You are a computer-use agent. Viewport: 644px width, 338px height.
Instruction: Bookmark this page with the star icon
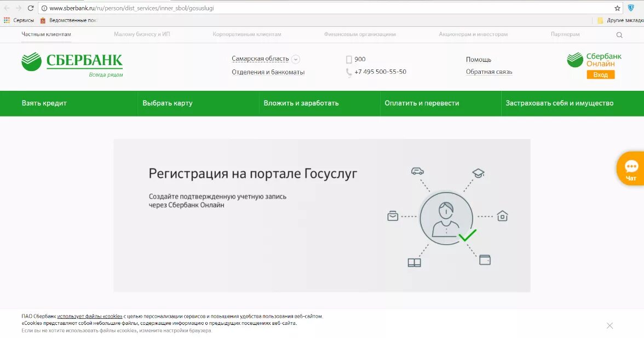tap(617, 8)
